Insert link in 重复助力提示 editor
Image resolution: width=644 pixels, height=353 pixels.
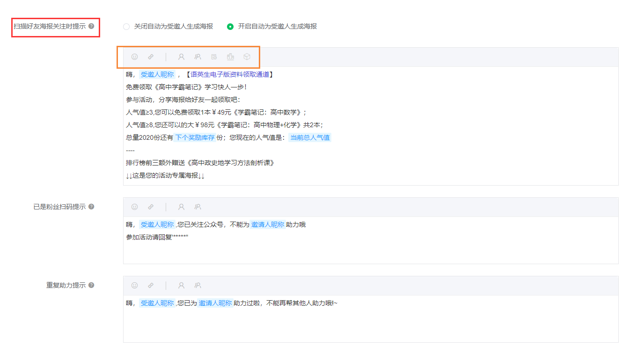pyautogui.click(x=151, y=285)
